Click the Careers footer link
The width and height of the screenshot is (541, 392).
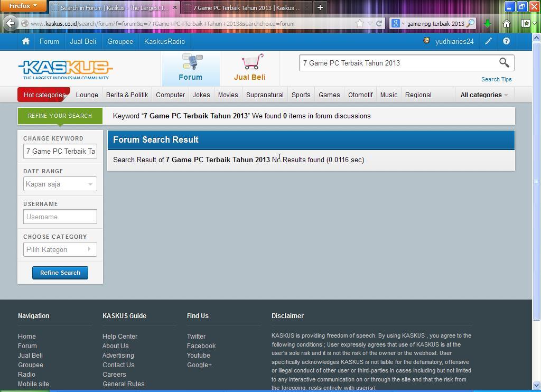[114, 375]
